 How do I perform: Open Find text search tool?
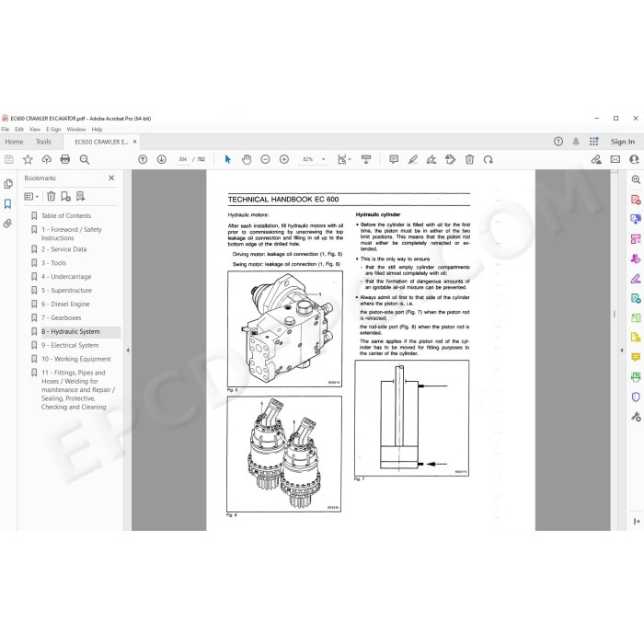click(85, 159)
